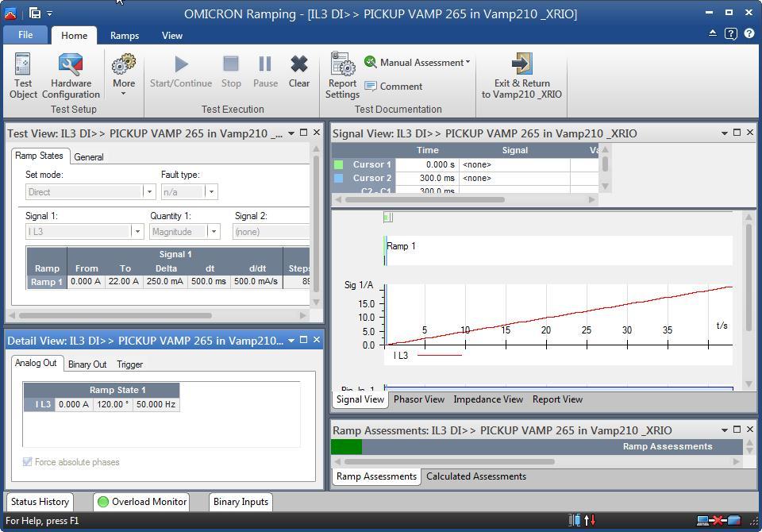Toggle Force absolute phases checkbox

[x=27, y=462]
